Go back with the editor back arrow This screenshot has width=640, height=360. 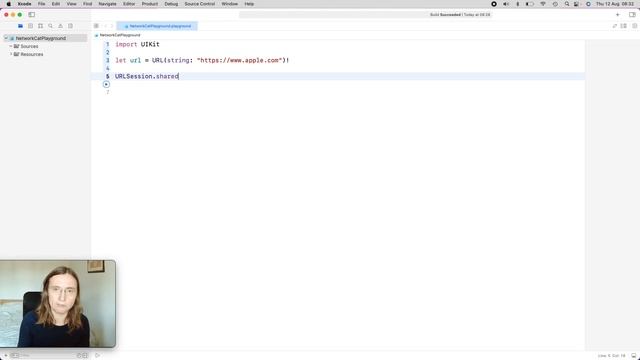point(105,26)
